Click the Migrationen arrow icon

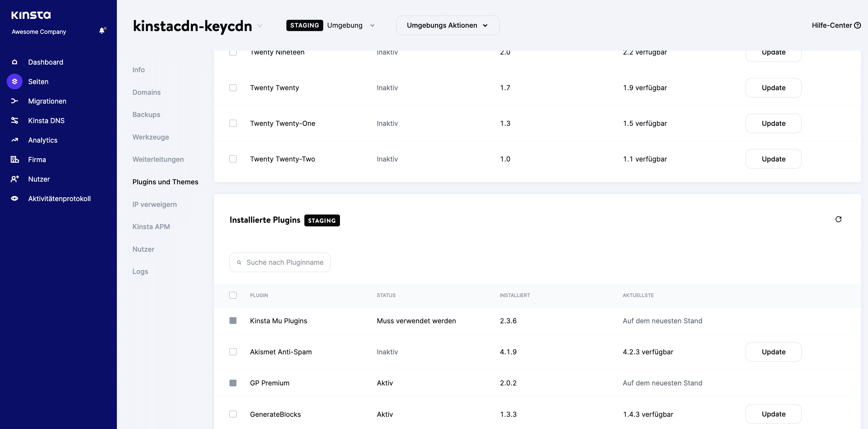coord(15,101)
